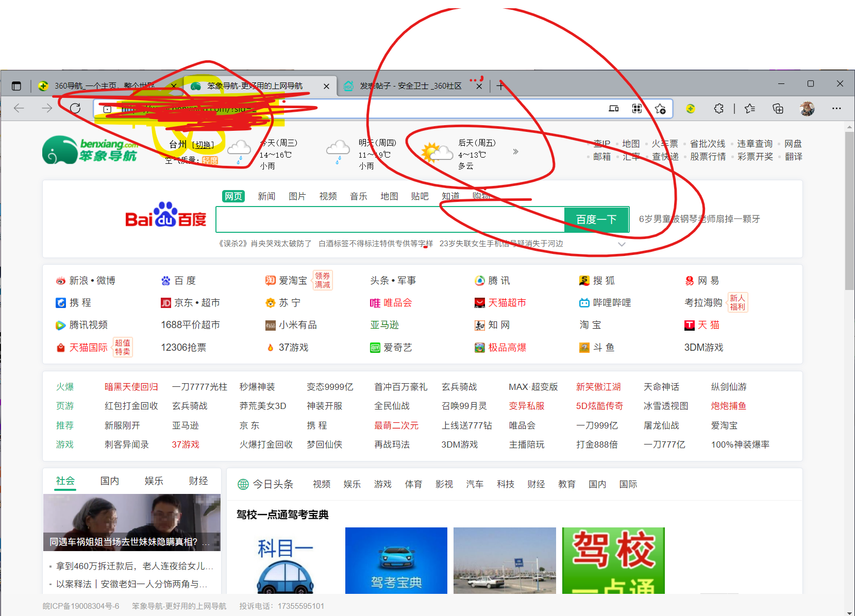Open the 考拉海购 link

[703, 303]
